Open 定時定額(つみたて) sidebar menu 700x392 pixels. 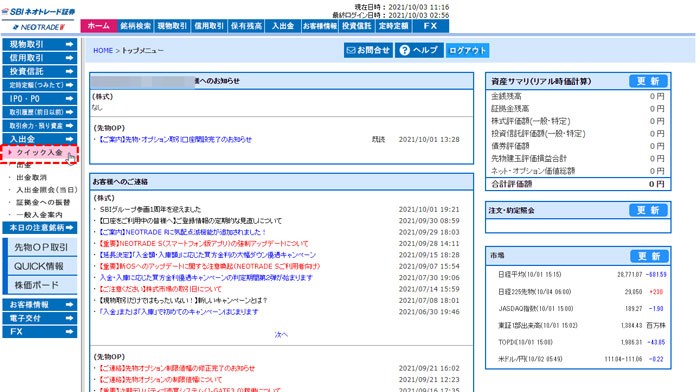point(40,85)
